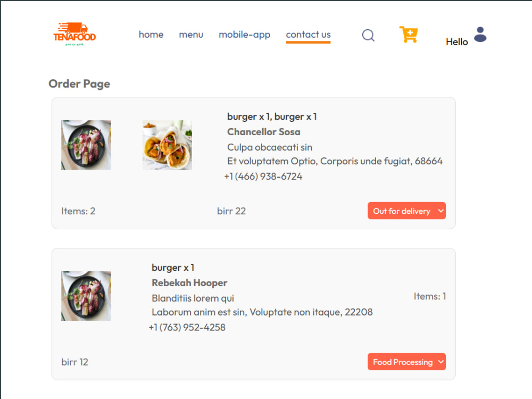Open the contact us nav link
The image size is (532, 399).
tap(308, 35)
